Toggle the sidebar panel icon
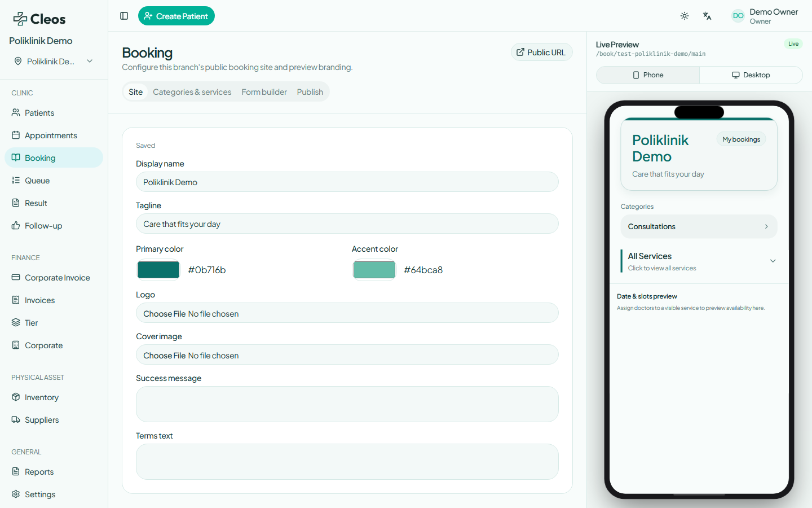The image size is (812, 508). 124,16
